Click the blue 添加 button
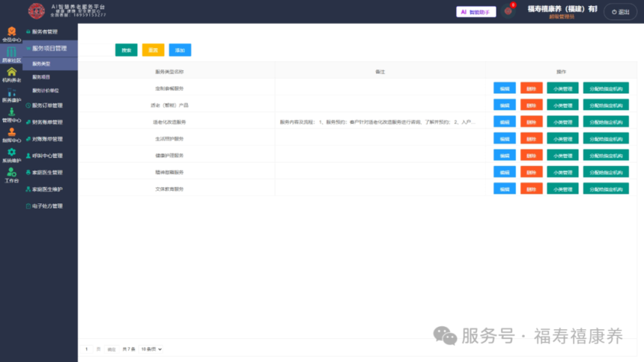644x362 pixels. pyautogui.click(x=180, y=50)
